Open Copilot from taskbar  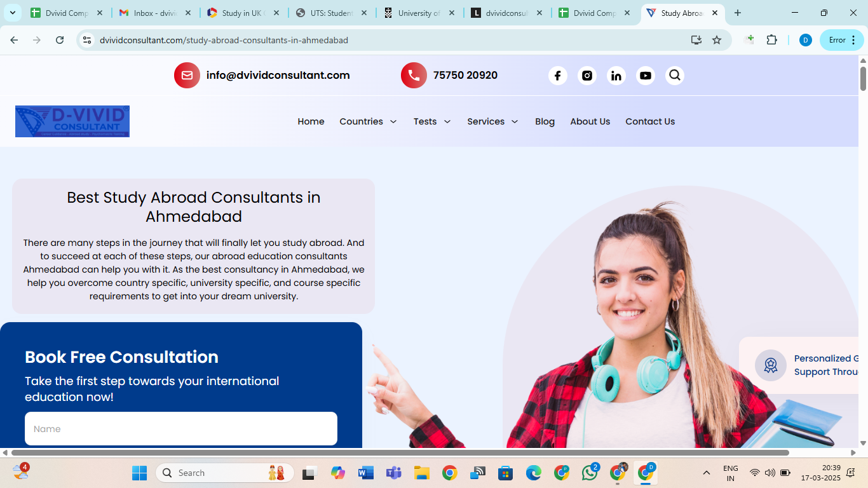tap(337, 473)
